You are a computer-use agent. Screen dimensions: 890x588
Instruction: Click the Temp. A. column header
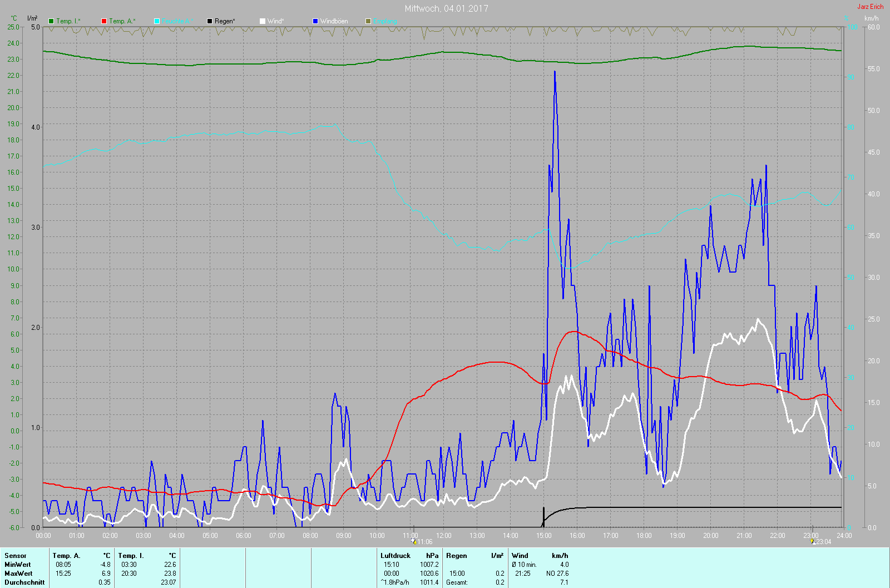[x=66, y=556]
